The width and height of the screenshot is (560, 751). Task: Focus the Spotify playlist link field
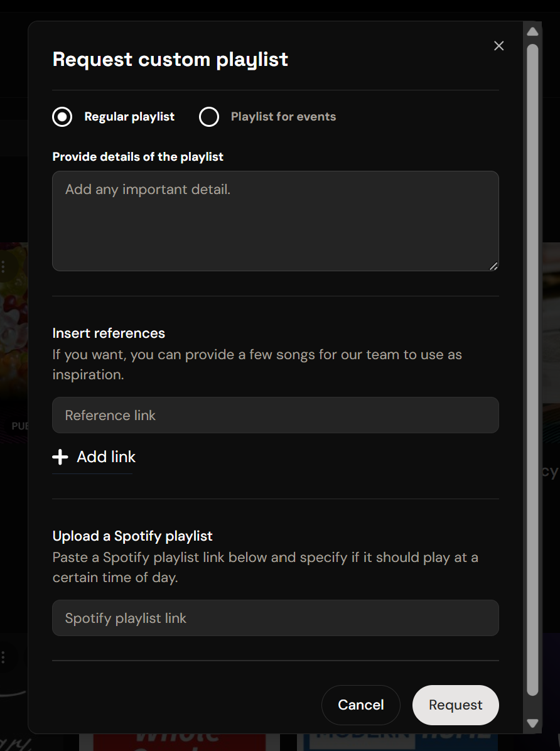pos(276,618)
